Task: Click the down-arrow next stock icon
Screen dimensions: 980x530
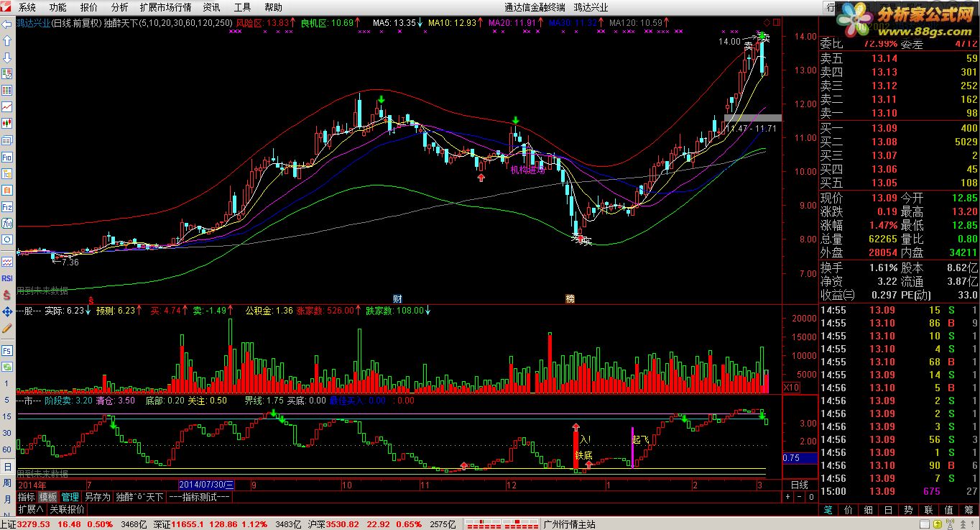Action: point(6,57)
